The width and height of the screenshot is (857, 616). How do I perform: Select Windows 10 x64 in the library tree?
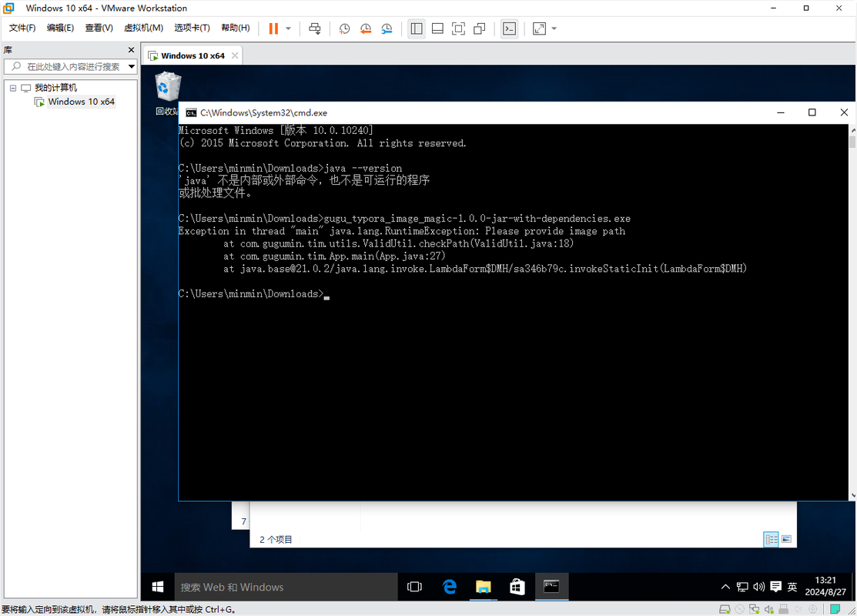click(81, 102)
